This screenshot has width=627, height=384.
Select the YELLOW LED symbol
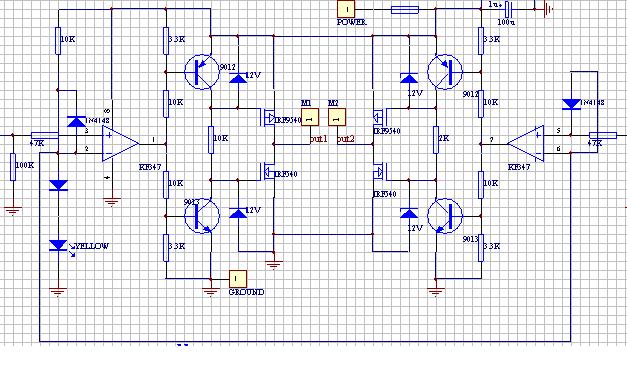pos(59,246)
